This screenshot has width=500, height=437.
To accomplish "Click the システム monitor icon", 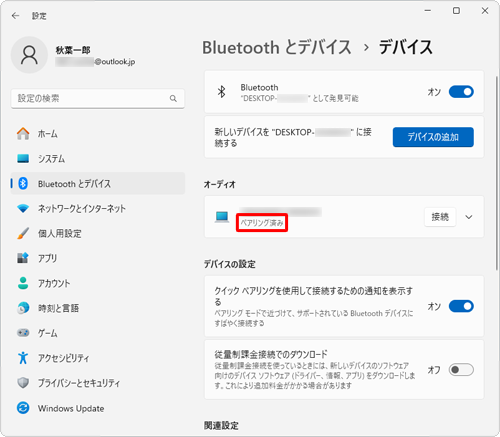I will (x=23, y=158).
